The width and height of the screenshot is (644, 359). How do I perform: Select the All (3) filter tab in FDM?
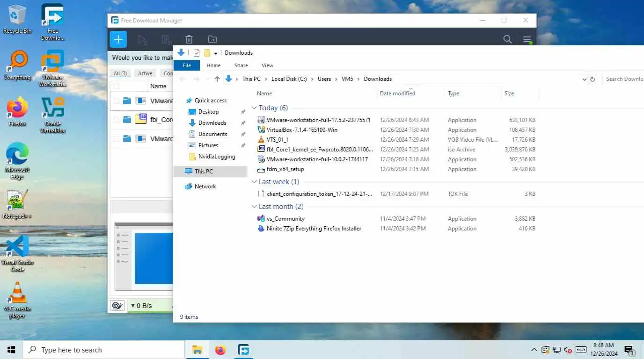pos(120,73)
